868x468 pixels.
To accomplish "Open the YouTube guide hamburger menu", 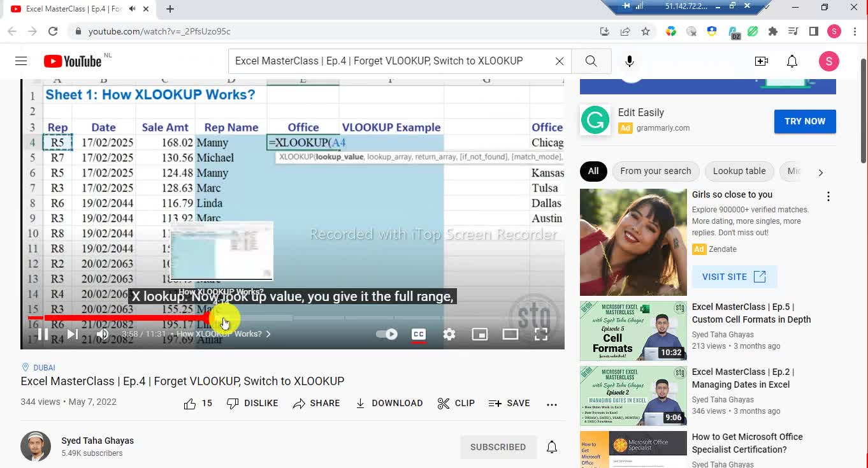I will pos(21,61).
